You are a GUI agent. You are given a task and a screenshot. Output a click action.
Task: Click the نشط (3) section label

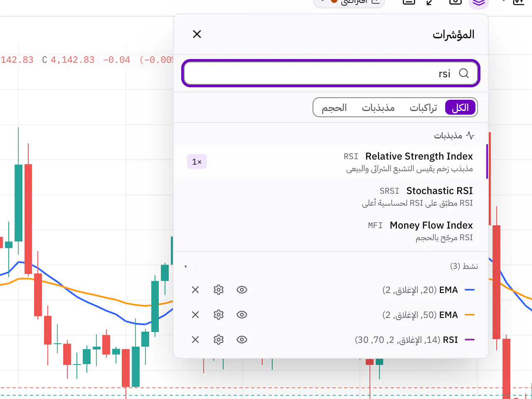464,266
